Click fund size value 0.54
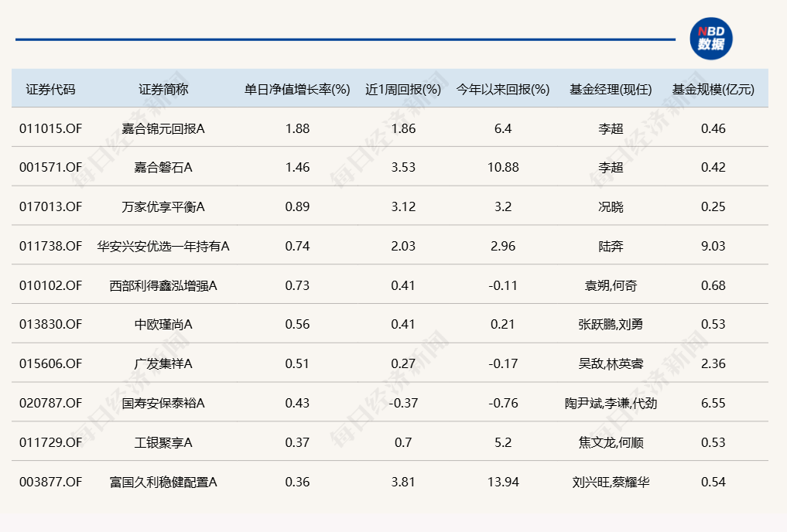The width and height of the screenshot is (787, 532). [713, 482]
